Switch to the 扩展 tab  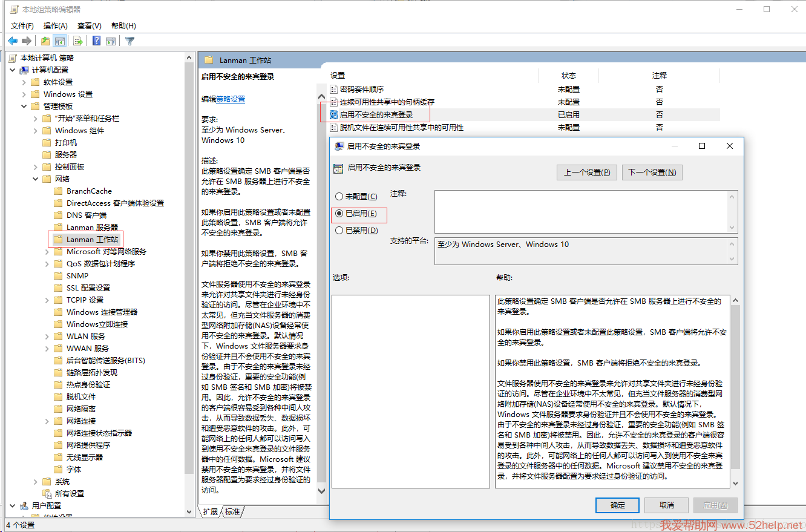[x=211, y=512]
